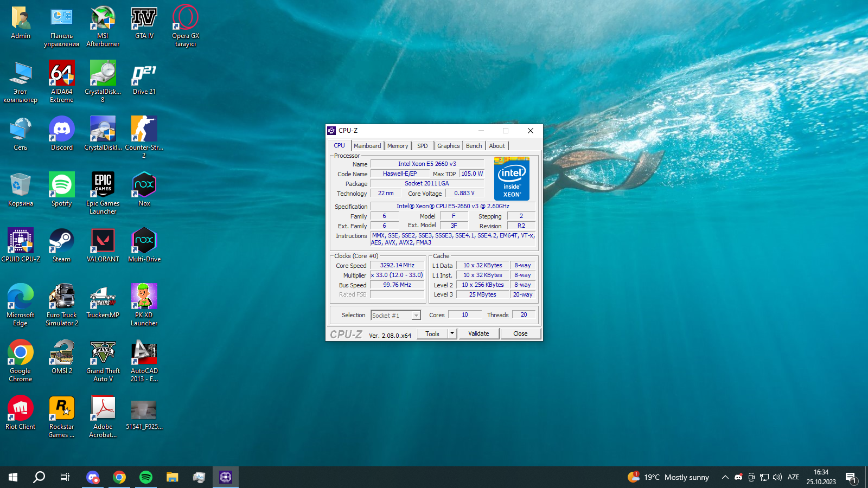Expand the Tools dropdown arrow
The image size is (868, 488).
coord(452,333)
